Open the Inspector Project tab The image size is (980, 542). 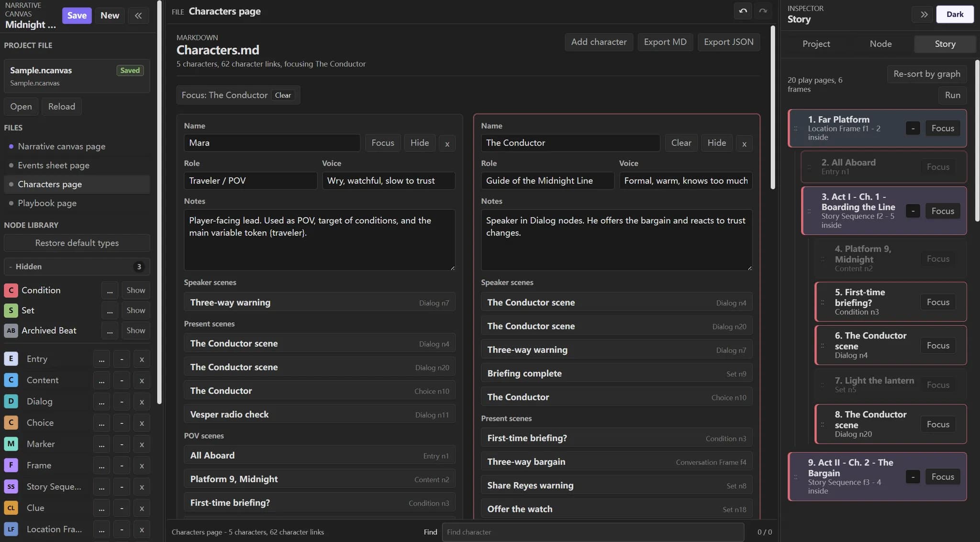click(816, 44)
